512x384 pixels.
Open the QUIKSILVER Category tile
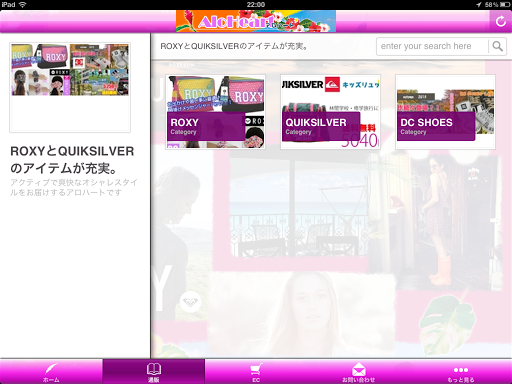pos(330,112)
